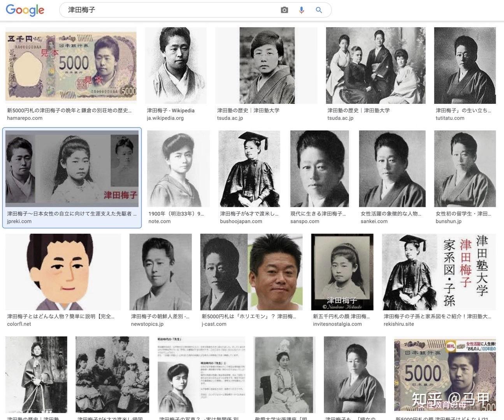The image size is (504, 420).
Task: Start voice search with microphone icon
Action: click(301, 10)
